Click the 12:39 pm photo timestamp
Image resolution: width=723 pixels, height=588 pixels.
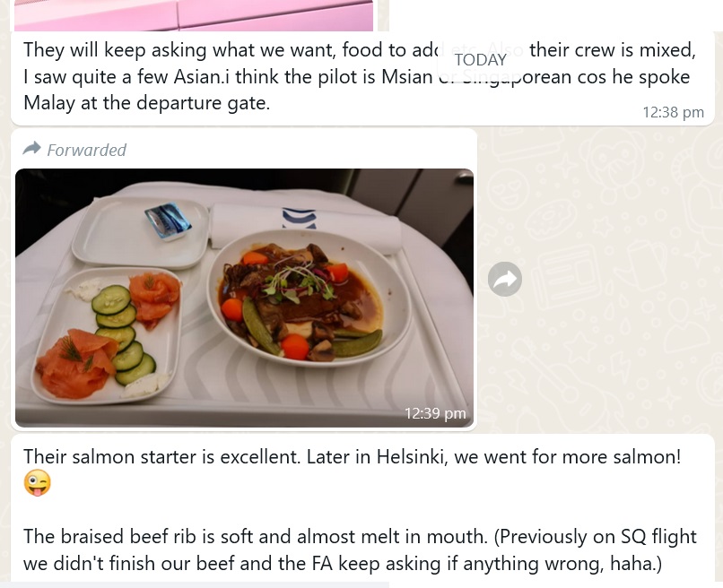[x=435, y=413]
